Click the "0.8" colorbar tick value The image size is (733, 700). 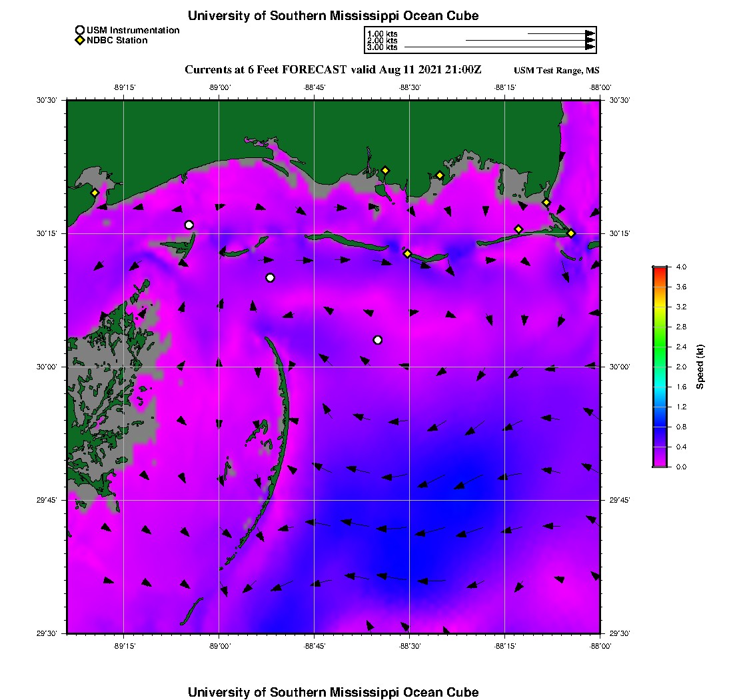(681, 427)
